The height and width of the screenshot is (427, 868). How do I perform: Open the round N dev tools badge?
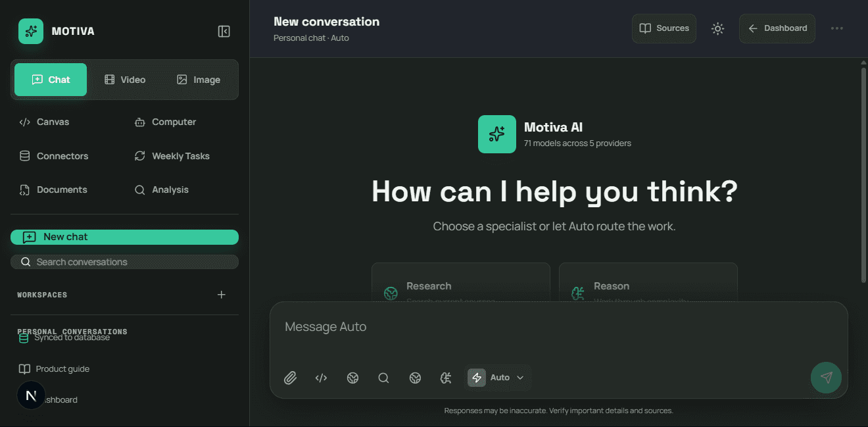click(31, 395)
